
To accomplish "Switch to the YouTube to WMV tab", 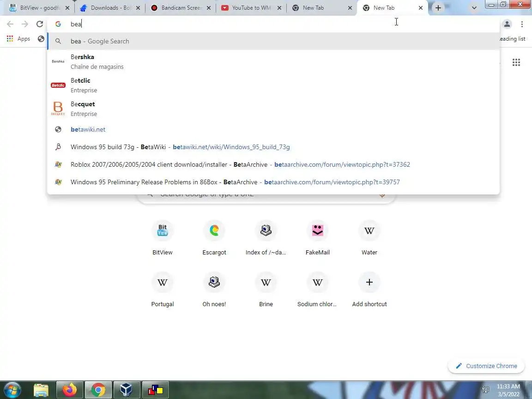I will coord(251,8).
